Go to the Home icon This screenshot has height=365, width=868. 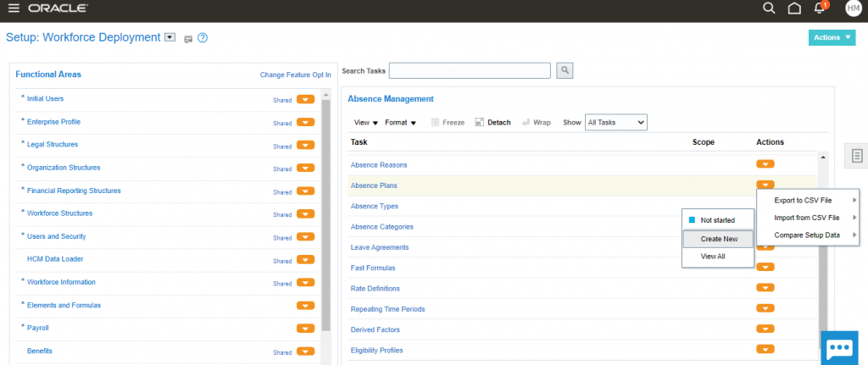click(794, 8)
